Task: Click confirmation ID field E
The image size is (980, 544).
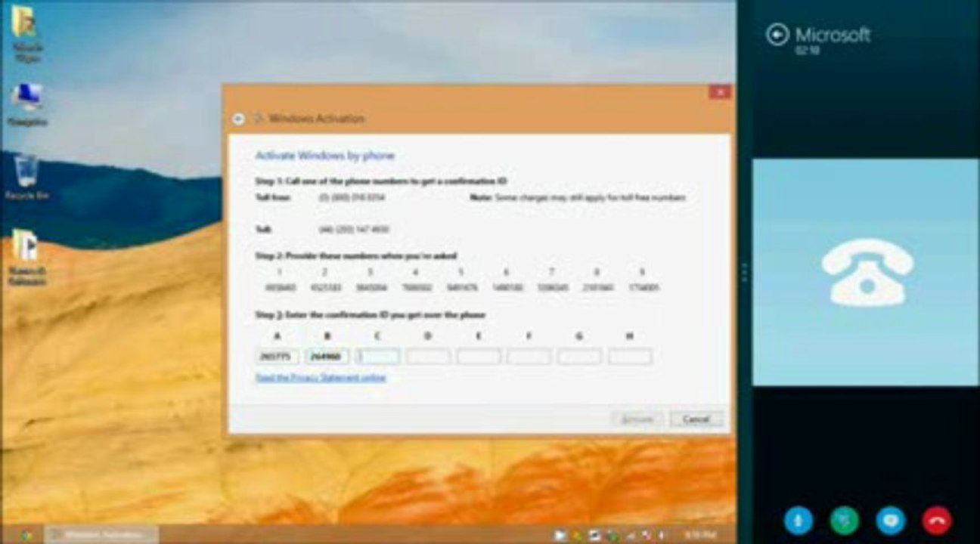Action: pyautogui.click(x=479, y=356)
